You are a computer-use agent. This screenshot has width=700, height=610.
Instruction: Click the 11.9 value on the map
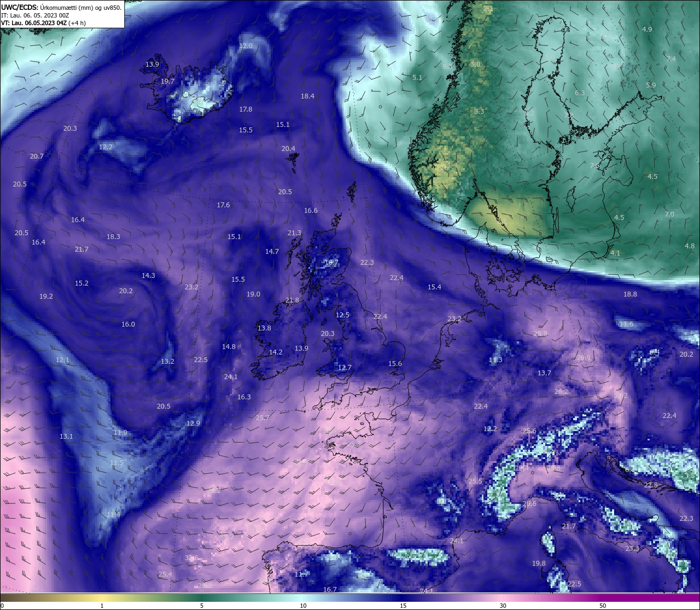(120, 433)
